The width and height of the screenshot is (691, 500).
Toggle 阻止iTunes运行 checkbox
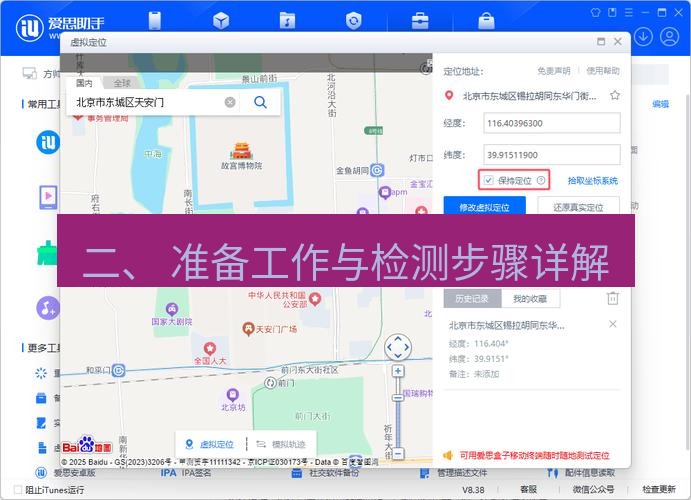pos(18,489)
